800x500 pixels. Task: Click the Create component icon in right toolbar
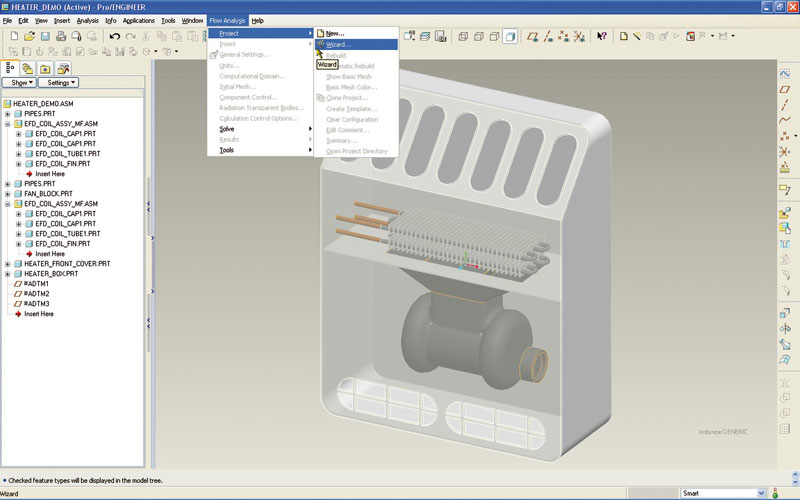pos(785,228)
